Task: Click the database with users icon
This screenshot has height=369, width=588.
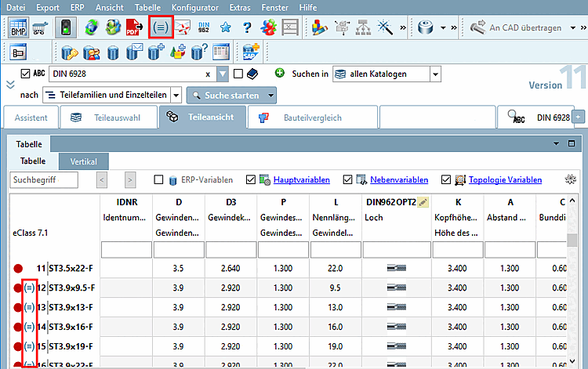Action: click(91, 52)
